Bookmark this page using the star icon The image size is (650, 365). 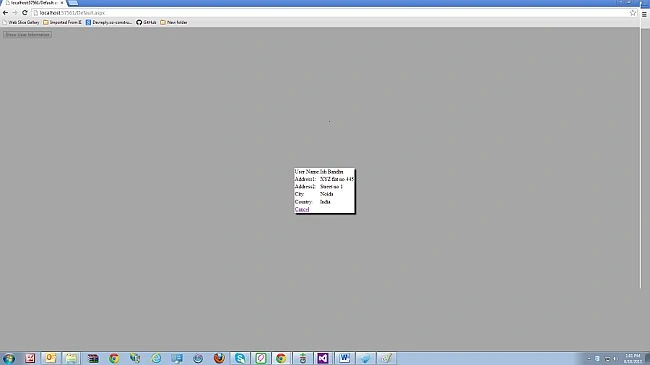(x=633, y=13)
